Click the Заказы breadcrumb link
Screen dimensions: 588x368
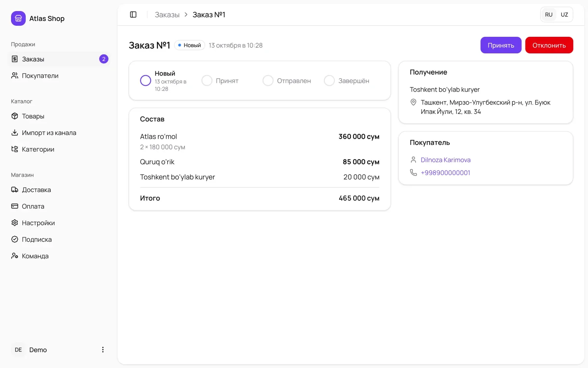point(167,15)
